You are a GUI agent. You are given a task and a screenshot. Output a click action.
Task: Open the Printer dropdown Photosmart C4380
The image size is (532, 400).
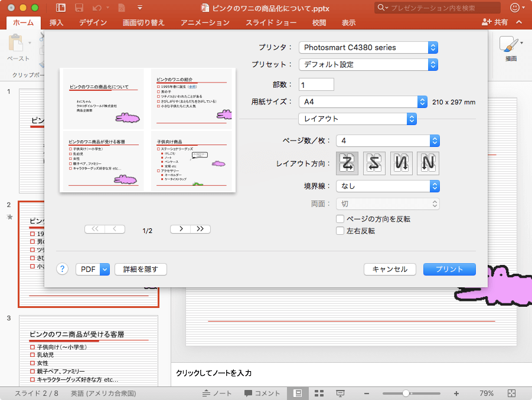click(x=368, y=47)
